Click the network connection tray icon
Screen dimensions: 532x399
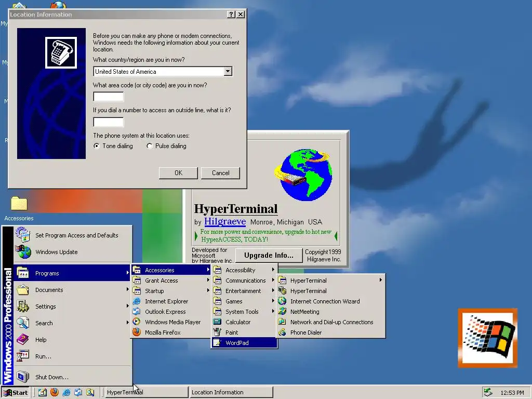pyautogui.click(x=488, y=392)
